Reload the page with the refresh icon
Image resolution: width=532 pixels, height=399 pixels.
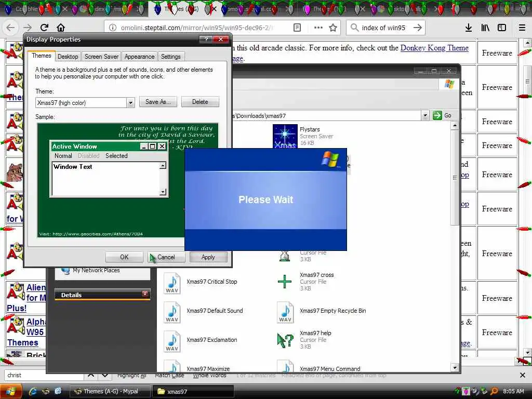point(45,28)
